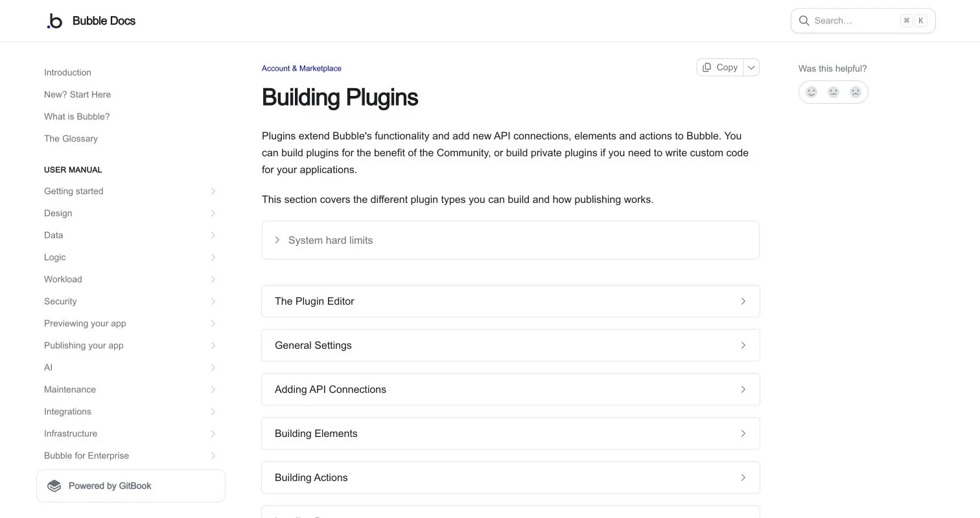Click the GitBook logo icon
This screenshot has height=518, width=980.
(54, 486)
